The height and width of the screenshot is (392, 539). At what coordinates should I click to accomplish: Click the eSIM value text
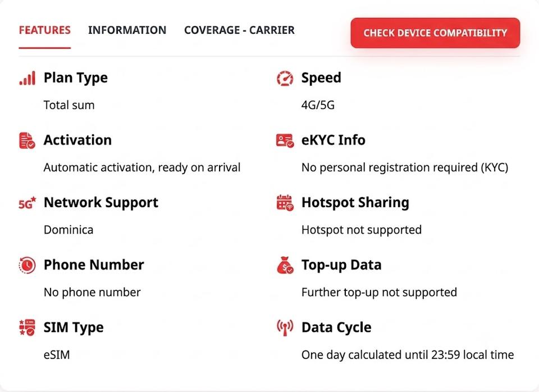click(x=57, y=355)
